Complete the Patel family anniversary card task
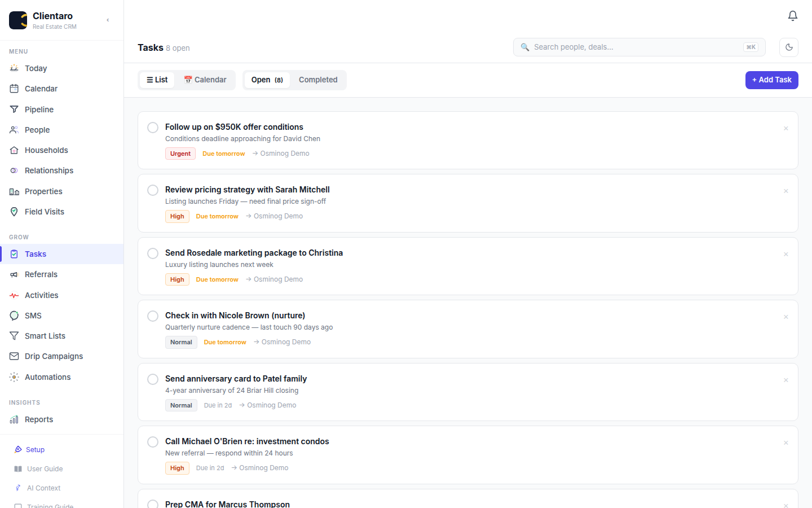This screenshot has width=812, height=508. (x=152, y=379)
